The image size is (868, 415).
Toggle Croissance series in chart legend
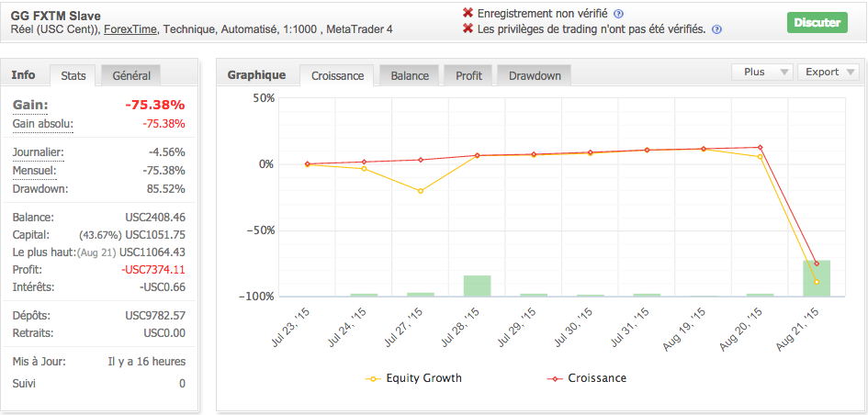(x=587, y=378)
